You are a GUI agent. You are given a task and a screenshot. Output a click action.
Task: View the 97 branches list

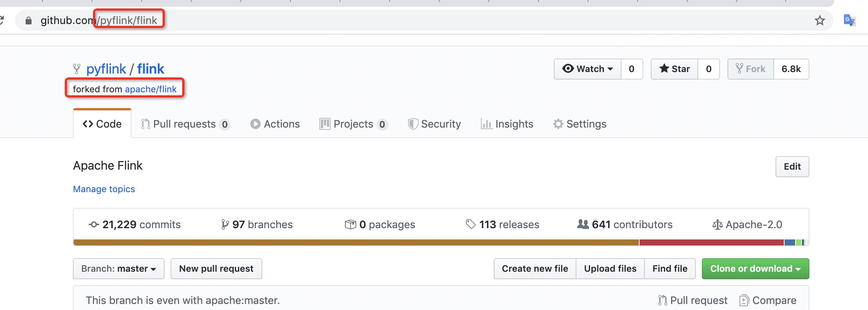257,224
